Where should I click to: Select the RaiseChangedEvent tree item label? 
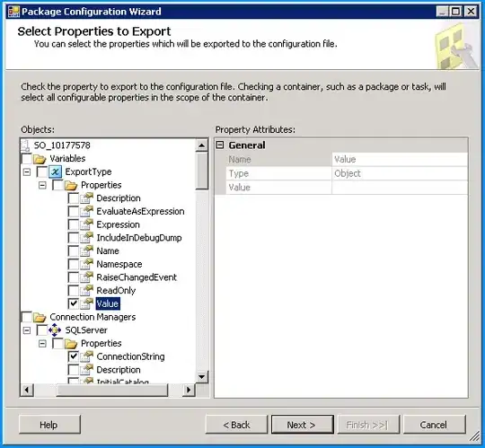point(137,277)
